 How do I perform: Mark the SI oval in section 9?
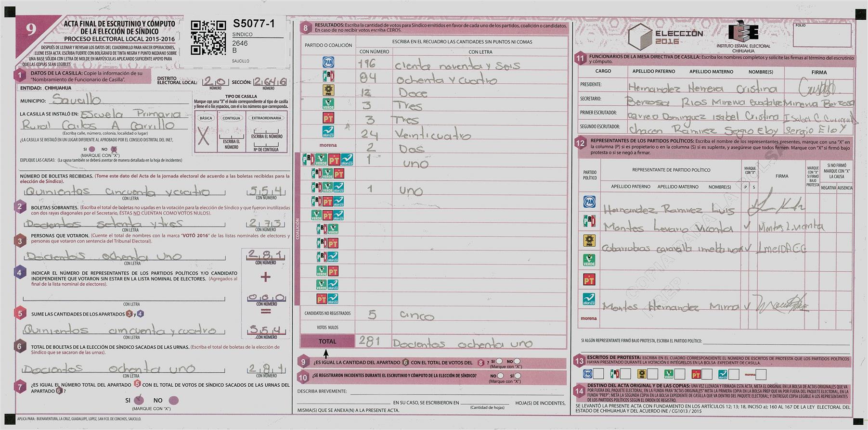point(499,361)
